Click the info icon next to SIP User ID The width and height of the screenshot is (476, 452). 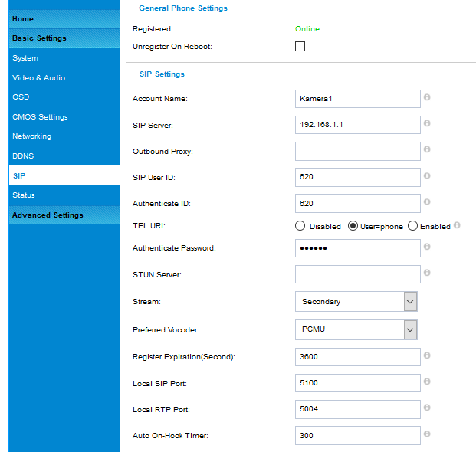427,175
